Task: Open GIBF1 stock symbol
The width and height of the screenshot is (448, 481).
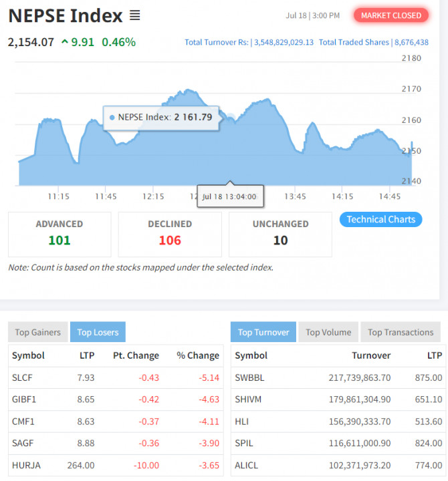Action: click(x=24, y=399)
